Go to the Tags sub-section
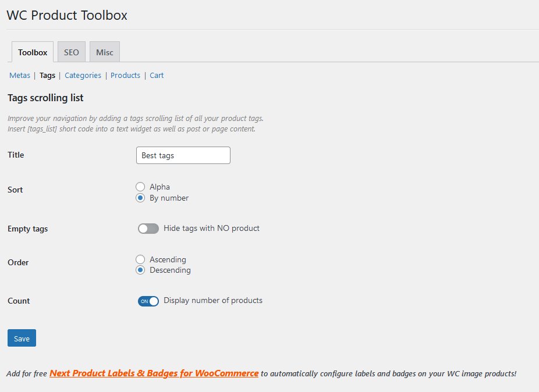Image resolution: width=539 pixels, height=392 pixels. pos(48,76)
